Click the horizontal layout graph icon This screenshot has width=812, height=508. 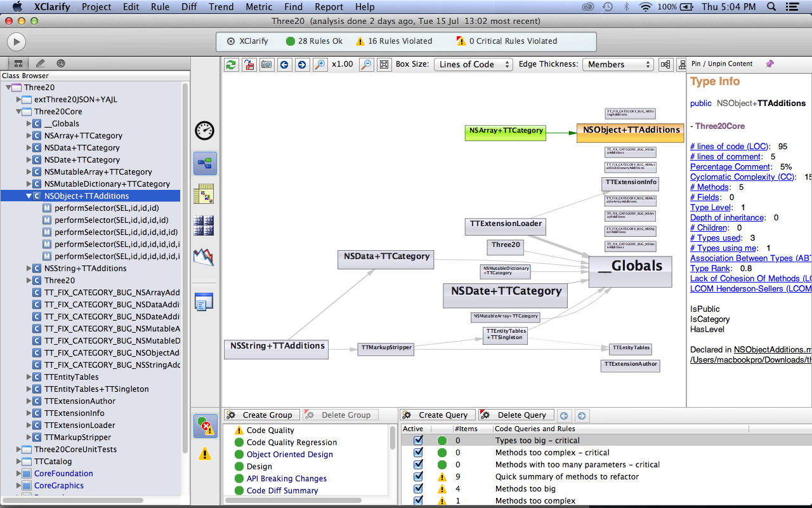click(665, 64)
